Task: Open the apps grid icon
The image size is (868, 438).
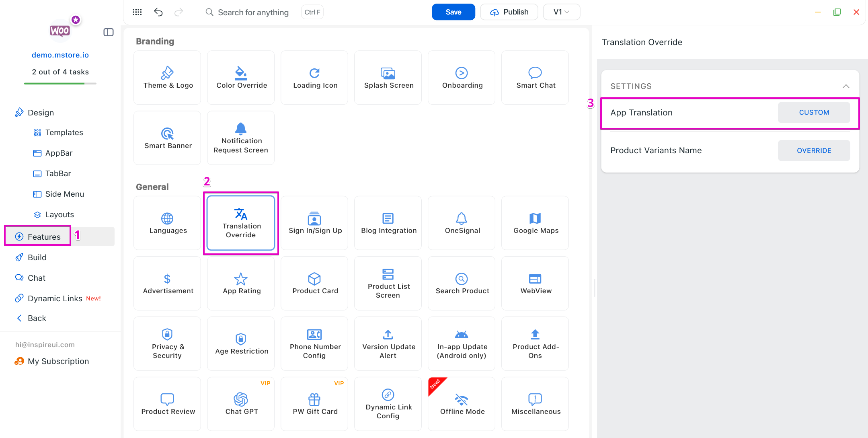Action: (x=137, y=12)
